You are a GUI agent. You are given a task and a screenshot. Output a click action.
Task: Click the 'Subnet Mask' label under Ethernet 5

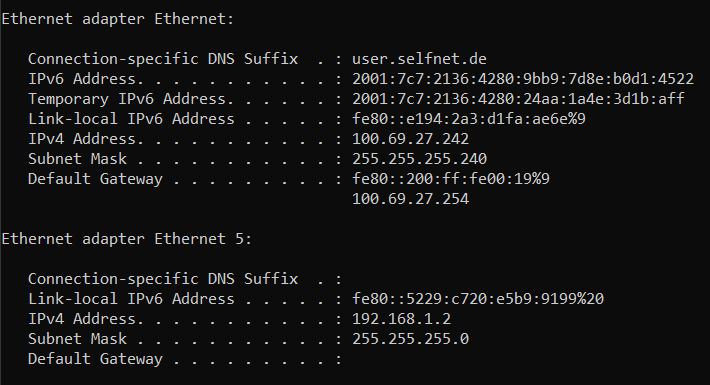(x=77, y=338)
